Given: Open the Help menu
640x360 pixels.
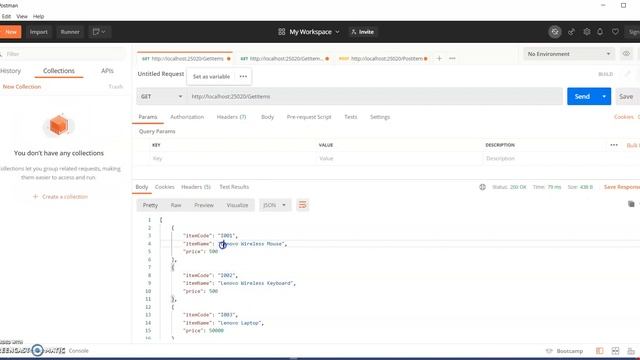Looking at the screenshot, I should 38,16.
